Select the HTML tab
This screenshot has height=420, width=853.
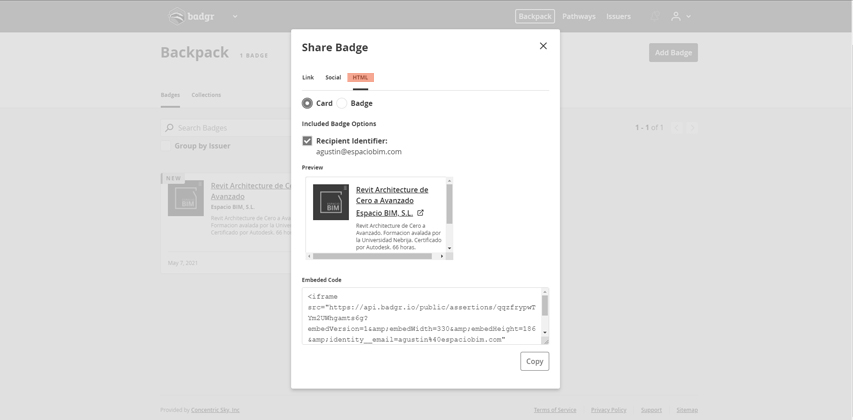[x=360, y=77]
